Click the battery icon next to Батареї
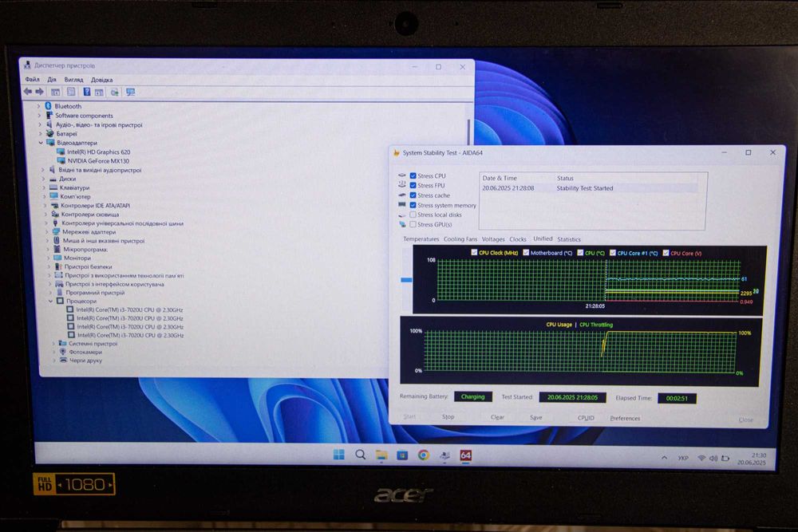This screenshot has width=798, height=532. click(49, 134)
